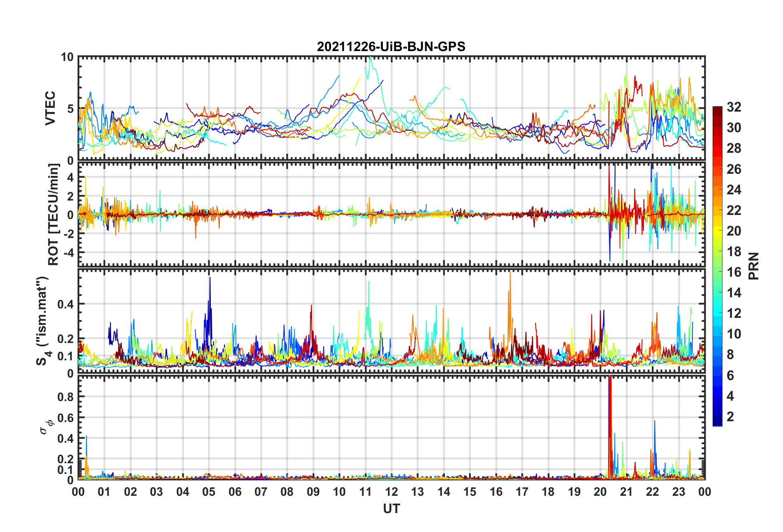Click the PRN colorbar gradient
Viewport: 783px width, 532px height.
(x=718, y=266)
